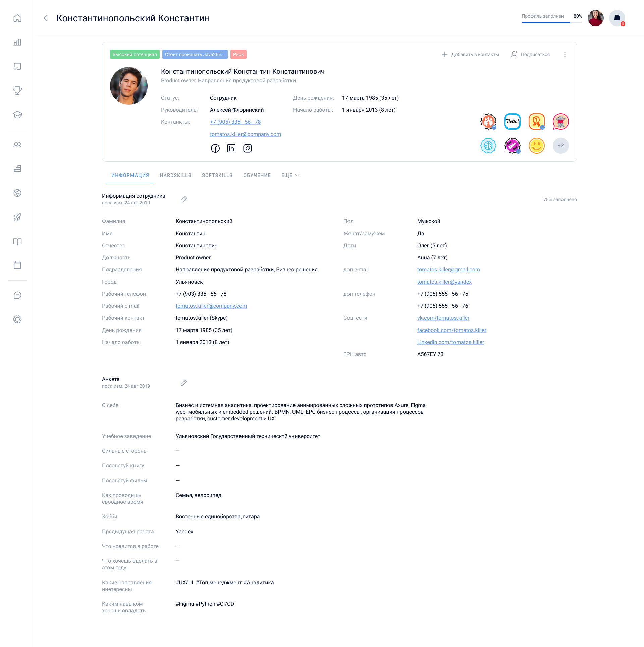
Task: Open the trophy achievements sidebar icon
Action: click(17, 91)
